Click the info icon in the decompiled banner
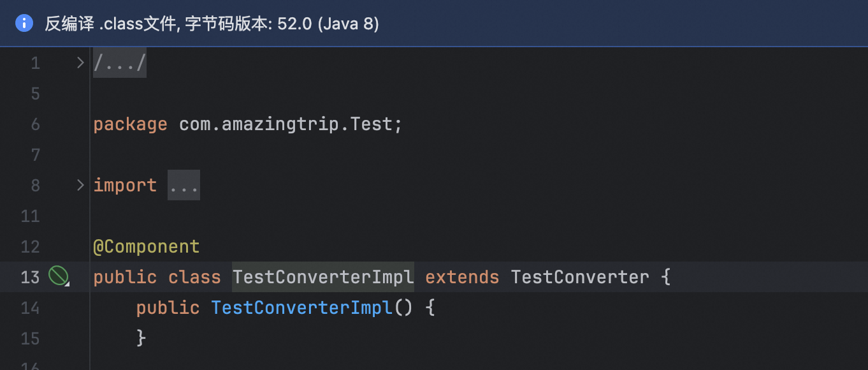This screenshot has width=868, height=370. coord(24,24)
